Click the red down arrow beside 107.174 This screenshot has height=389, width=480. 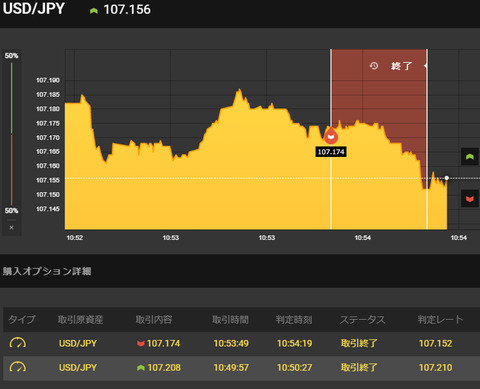[x=141, y=343]
